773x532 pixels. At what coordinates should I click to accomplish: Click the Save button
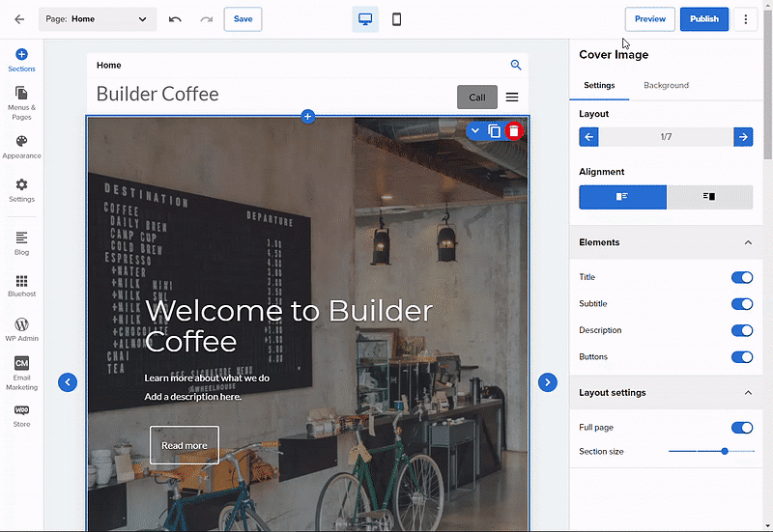pyautogui.click(x=243, y=19)
